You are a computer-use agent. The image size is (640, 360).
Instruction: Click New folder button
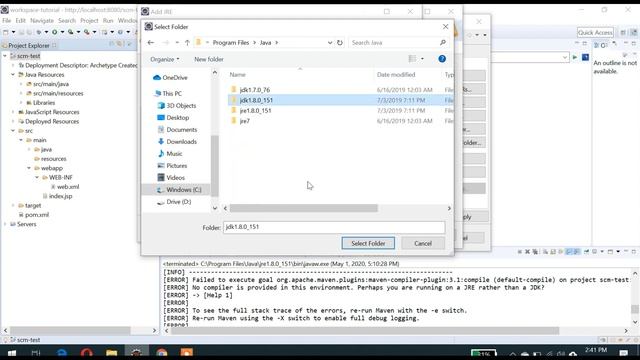209,59
